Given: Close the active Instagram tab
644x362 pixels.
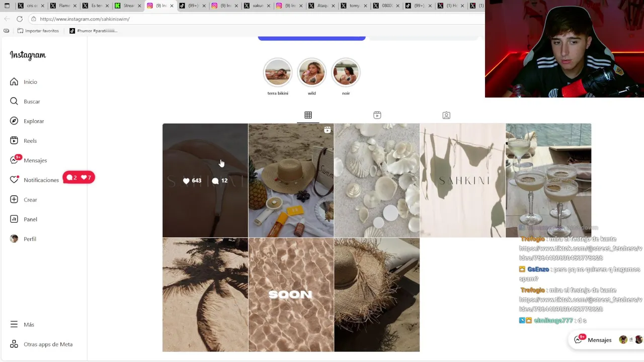Looking at the screenshot, I should tap(172, 6).
